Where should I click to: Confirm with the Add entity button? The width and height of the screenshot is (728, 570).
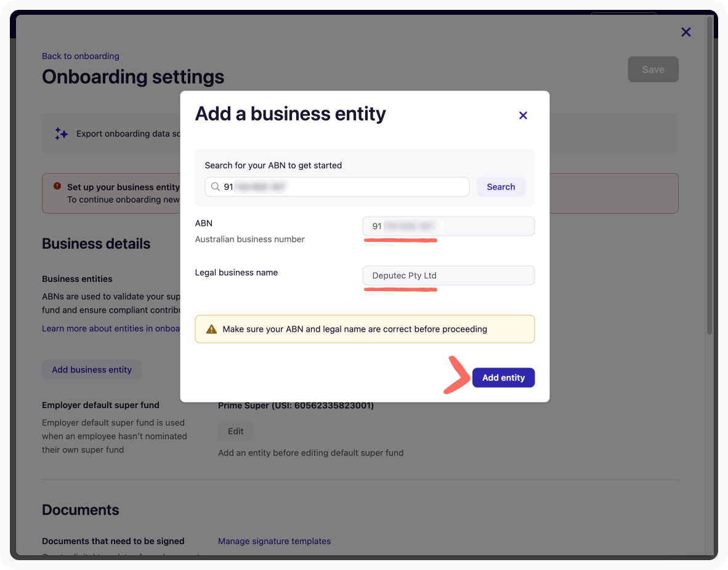(x=503, y=377)
